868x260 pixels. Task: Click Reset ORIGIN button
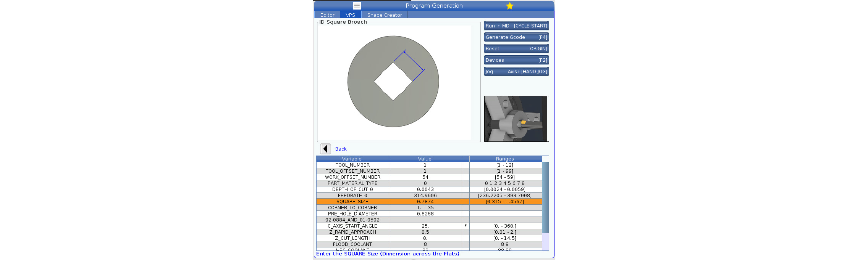click(516, 49)
